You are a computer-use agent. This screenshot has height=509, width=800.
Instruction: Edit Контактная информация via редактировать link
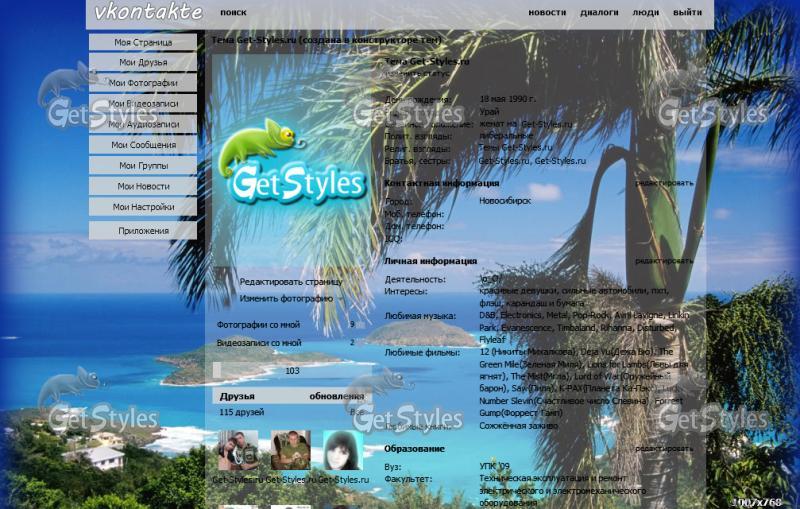coord(663,183)
